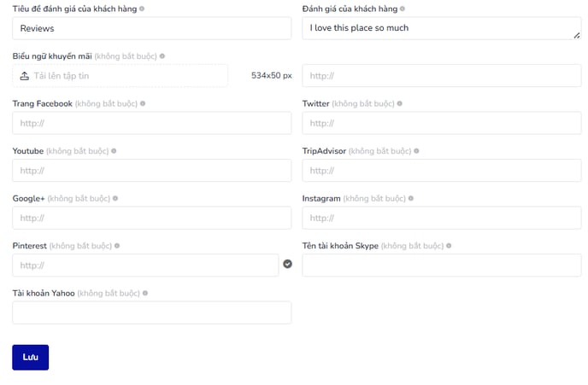Click the Tải lên tập tin upload box
The image size is (588, 385).
[120, 76]
